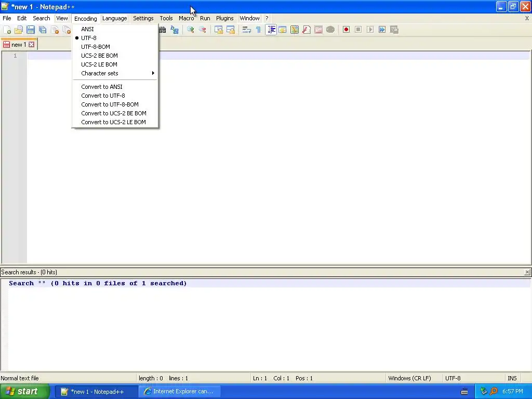Choose Convert to UCS-2 LE BOM
The image size is (532, 399).
(115, 122)
